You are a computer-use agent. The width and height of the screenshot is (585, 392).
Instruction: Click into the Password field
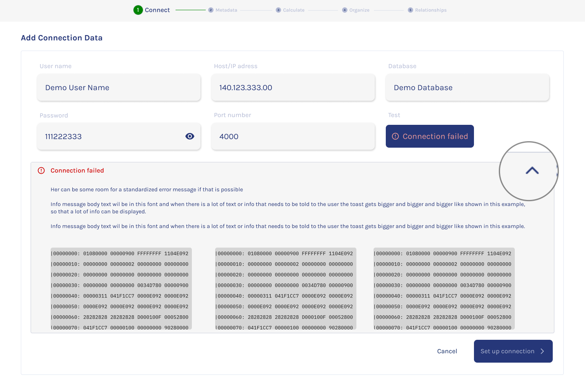click(110, 137)
